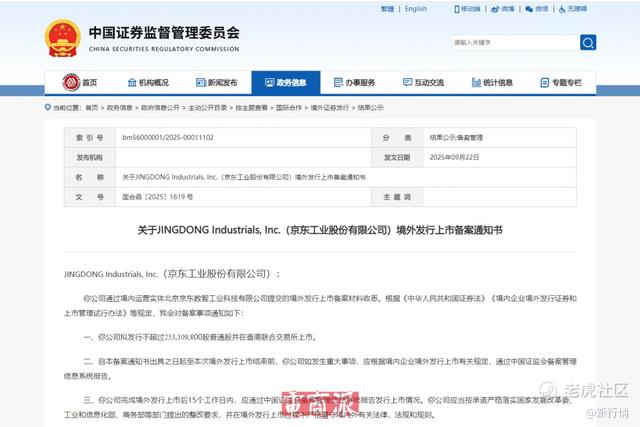Click the 索引号 table label
The width and height of the screenshot is (640, 427).
(90, 138)
